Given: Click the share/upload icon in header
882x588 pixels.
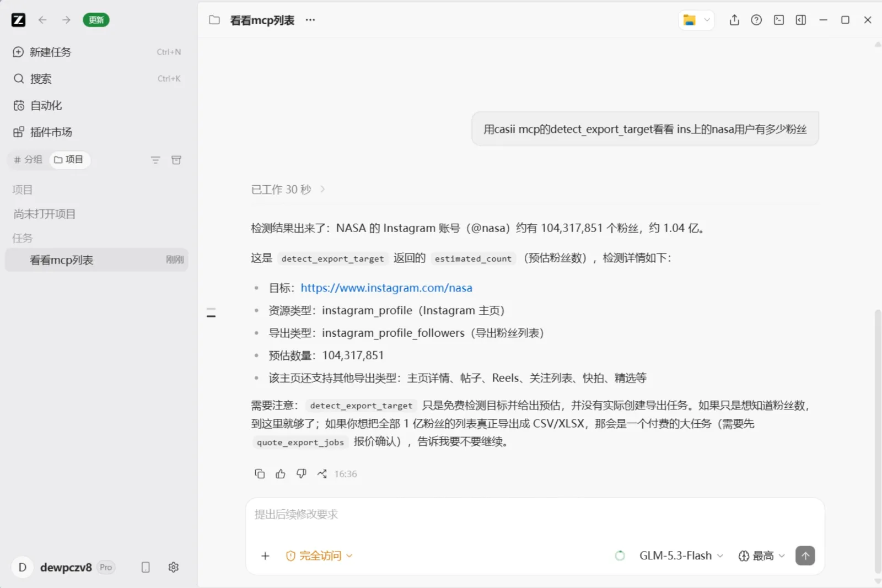Looking at the screenshot, I should pyautogui.click(x=734, y=20).
